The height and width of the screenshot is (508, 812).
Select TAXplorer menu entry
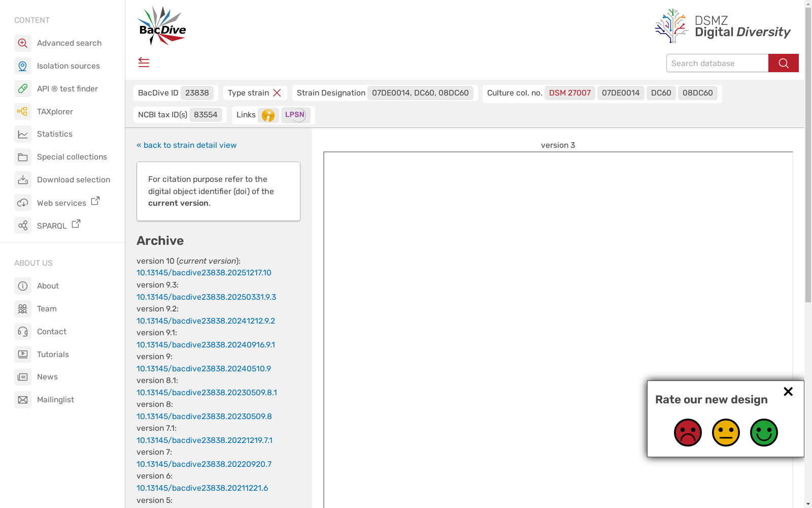(x=55, y=111)
